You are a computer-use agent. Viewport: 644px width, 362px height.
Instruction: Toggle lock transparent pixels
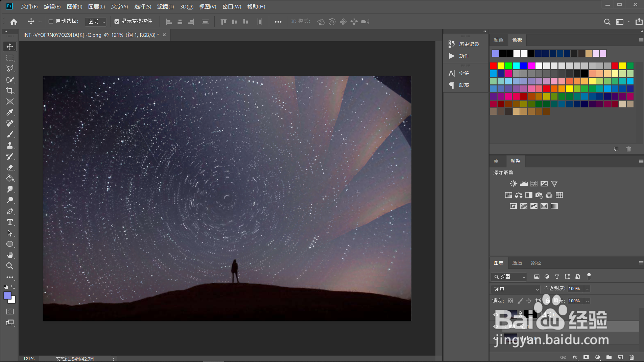510,301
